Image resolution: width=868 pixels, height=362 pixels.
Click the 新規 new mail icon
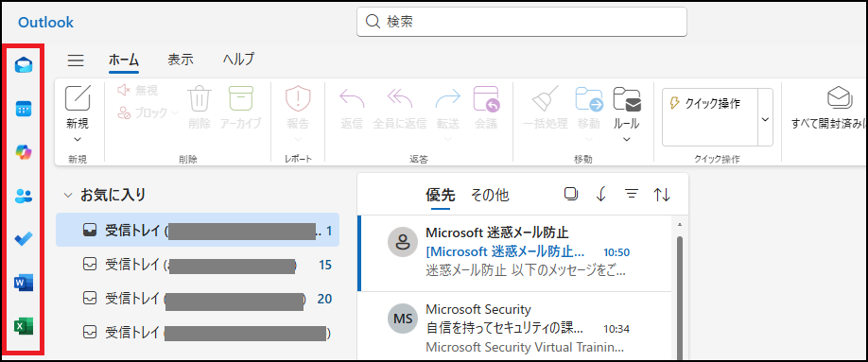pyautogui.click(x=78, y=98)
